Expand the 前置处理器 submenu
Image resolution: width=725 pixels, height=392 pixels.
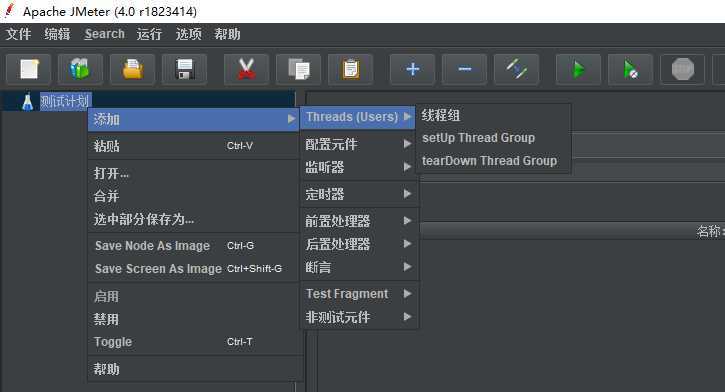tap(359, 221)
